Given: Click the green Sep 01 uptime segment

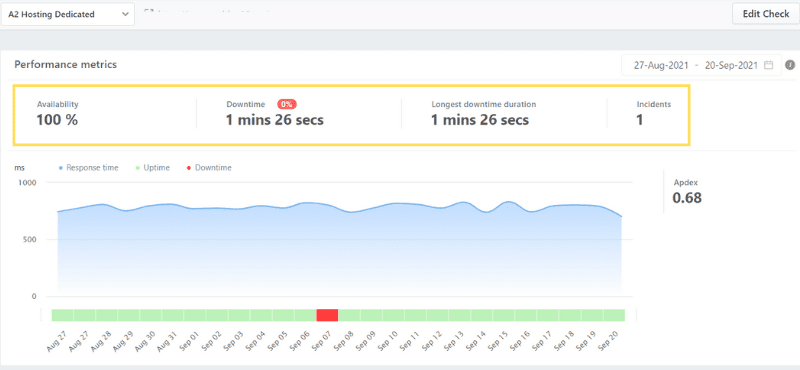Looking at the screenshot, I should pyautogui.click(x=194, y=315).
